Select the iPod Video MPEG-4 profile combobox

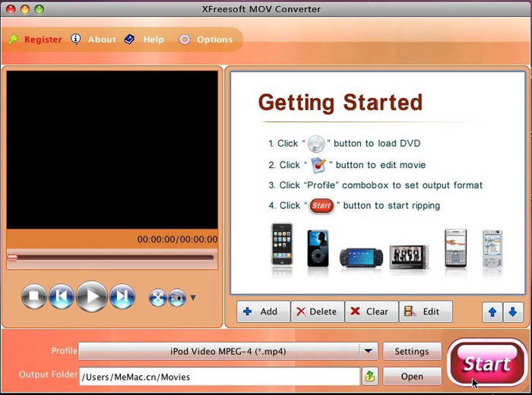click(x=228, y=351)
